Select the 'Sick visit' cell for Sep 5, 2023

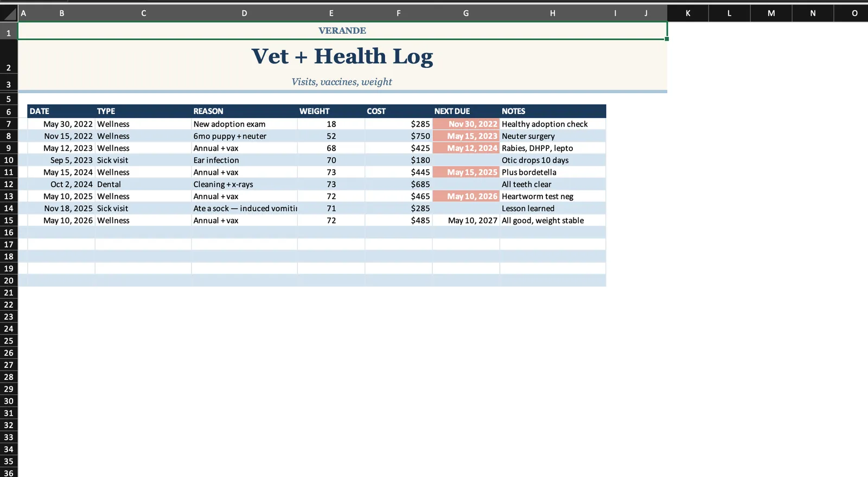143,161
